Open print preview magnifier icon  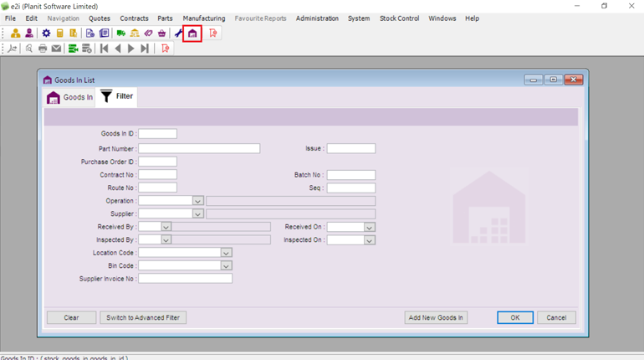click(x=28, y=49)
